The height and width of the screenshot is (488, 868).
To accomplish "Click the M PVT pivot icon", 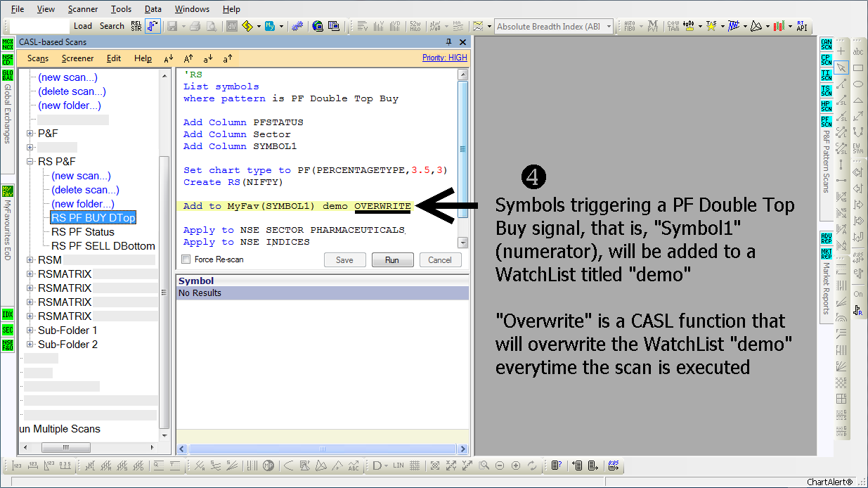I will [653, 26].
